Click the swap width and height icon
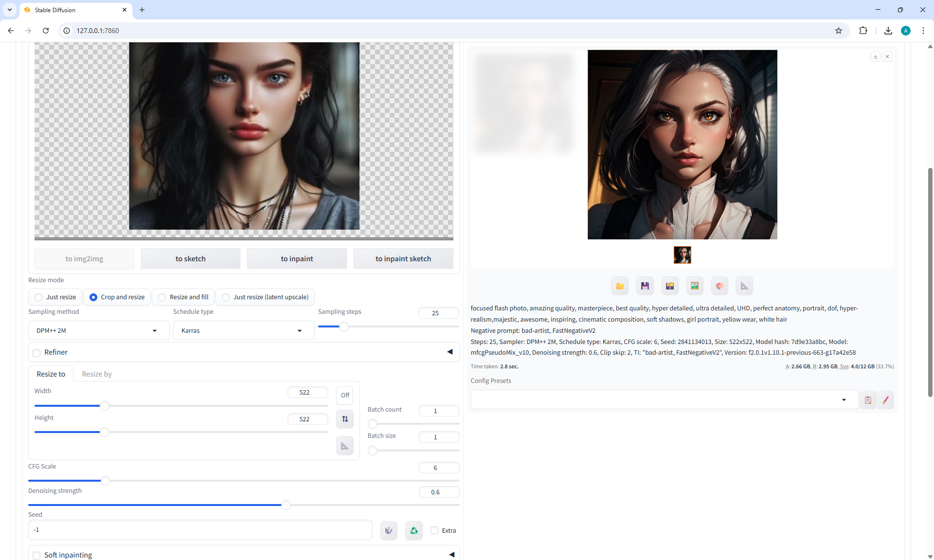934x560 pixels. [x=345, y=419]
